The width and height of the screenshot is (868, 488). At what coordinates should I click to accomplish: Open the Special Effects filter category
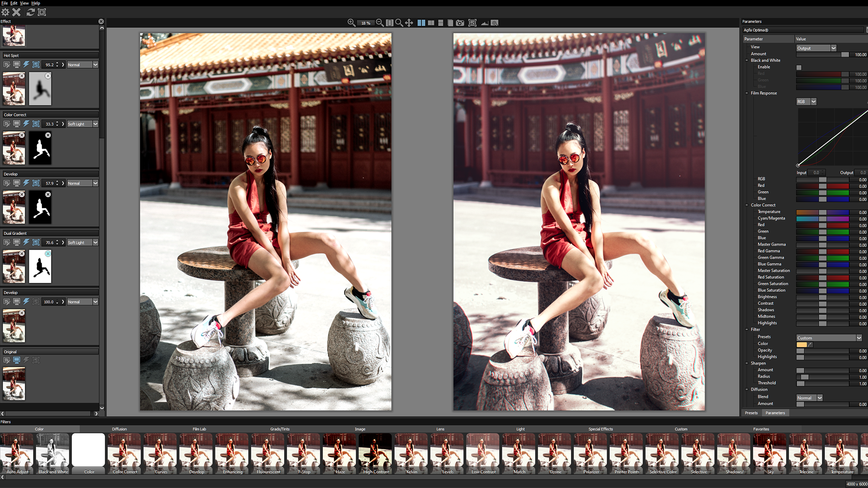(x=600, y=429)
